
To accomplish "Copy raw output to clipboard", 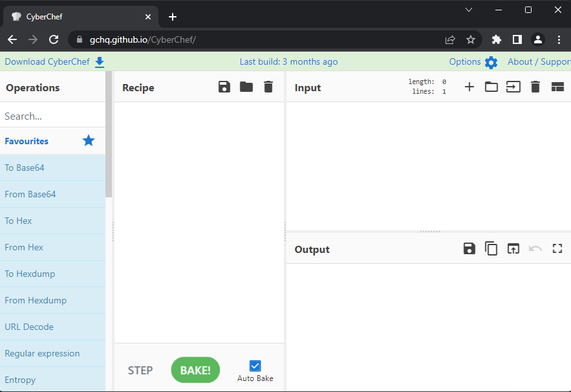I will [491, 249].
